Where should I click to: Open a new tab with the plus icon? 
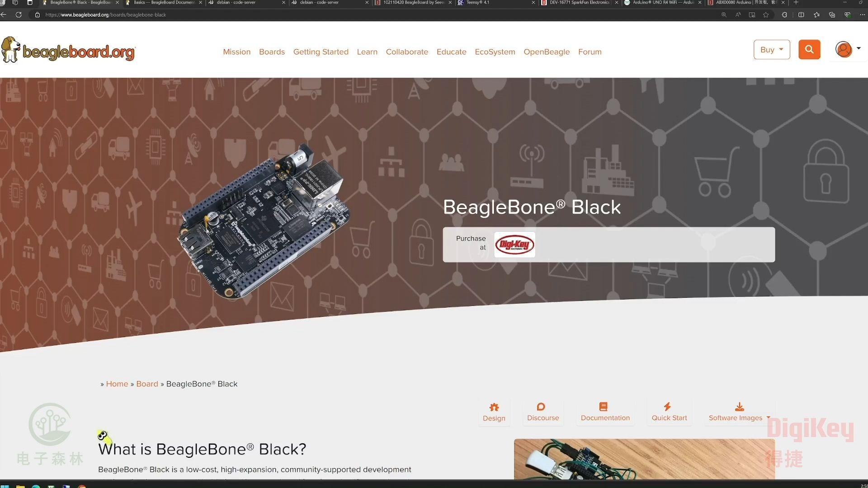pos(796,2)
